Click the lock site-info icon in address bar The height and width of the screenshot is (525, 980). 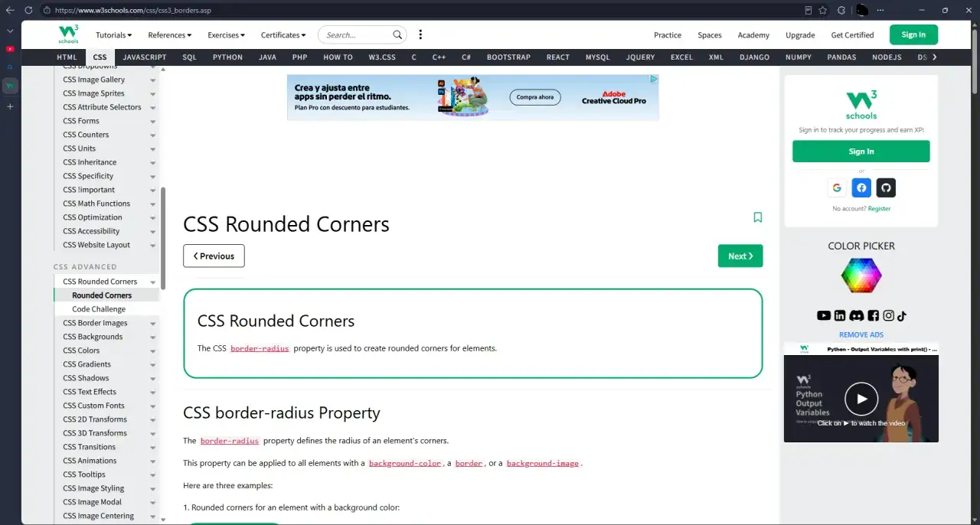(47, 10)
